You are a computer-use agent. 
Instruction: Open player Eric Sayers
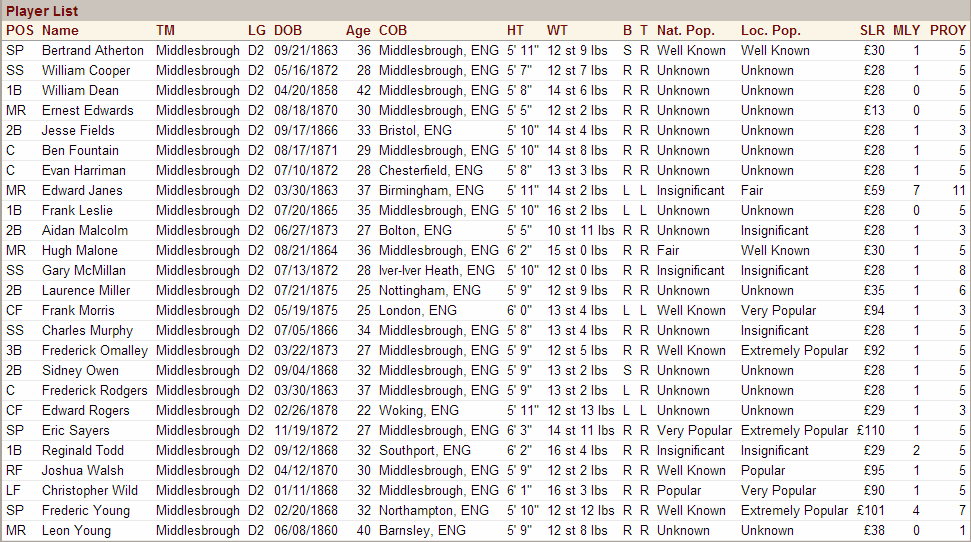76,430
